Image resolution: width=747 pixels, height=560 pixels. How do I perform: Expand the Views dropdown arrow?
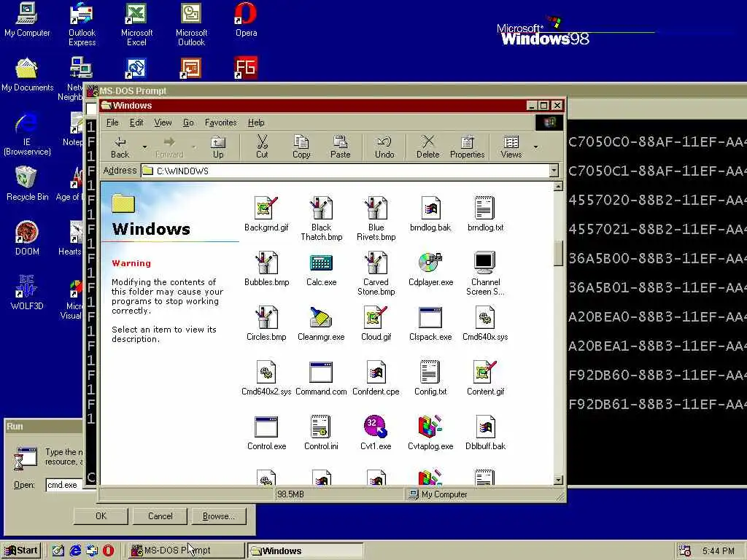click(x=536, y=147)
